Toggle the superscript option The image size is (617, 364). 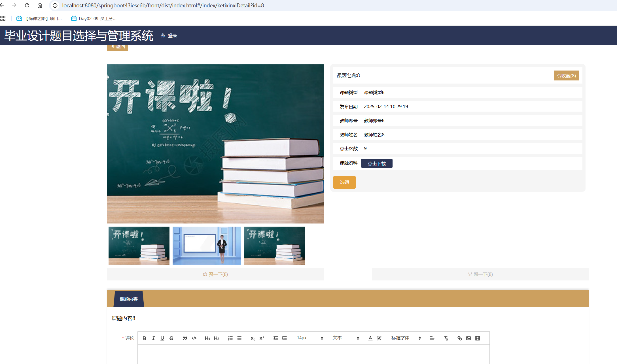pyautogui.click(x=262, y=338)
